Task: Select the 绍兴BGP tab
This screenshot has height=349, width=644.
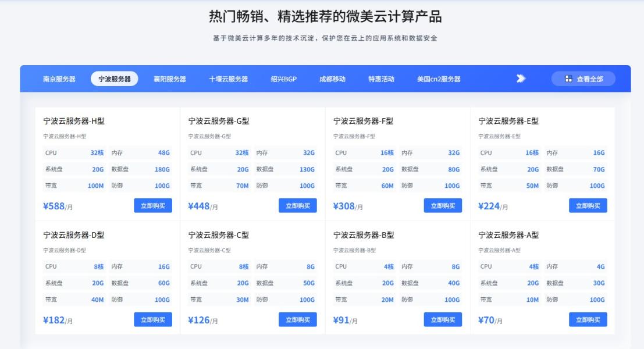Action: [x=283, y=79]
